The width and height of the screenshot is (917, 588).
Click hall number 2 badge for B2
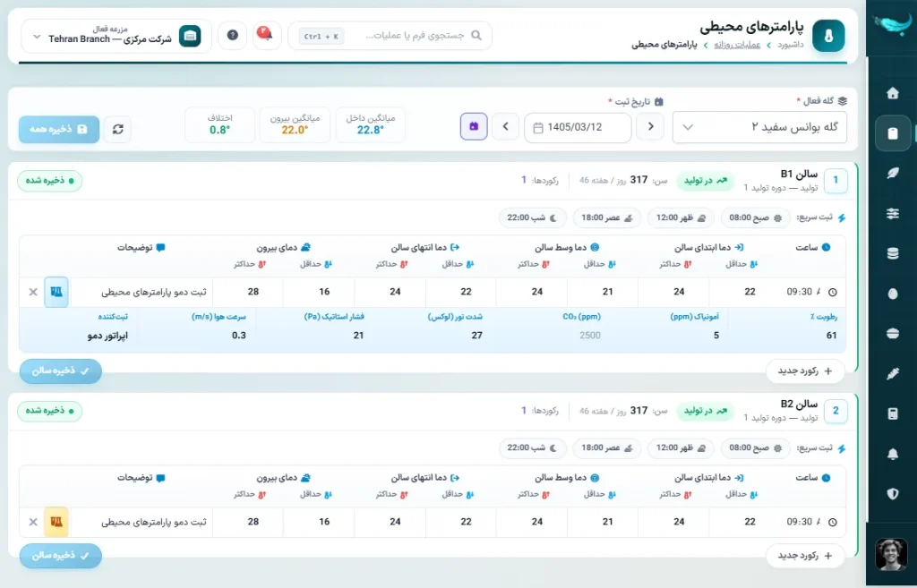pyautogui.click(x=836, y=410)
